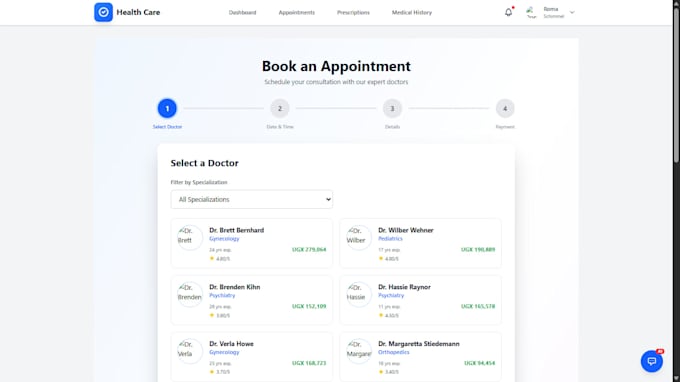Expand the user account menu chevron
This screenshot has height=382, width=680.
coord(572,13)
